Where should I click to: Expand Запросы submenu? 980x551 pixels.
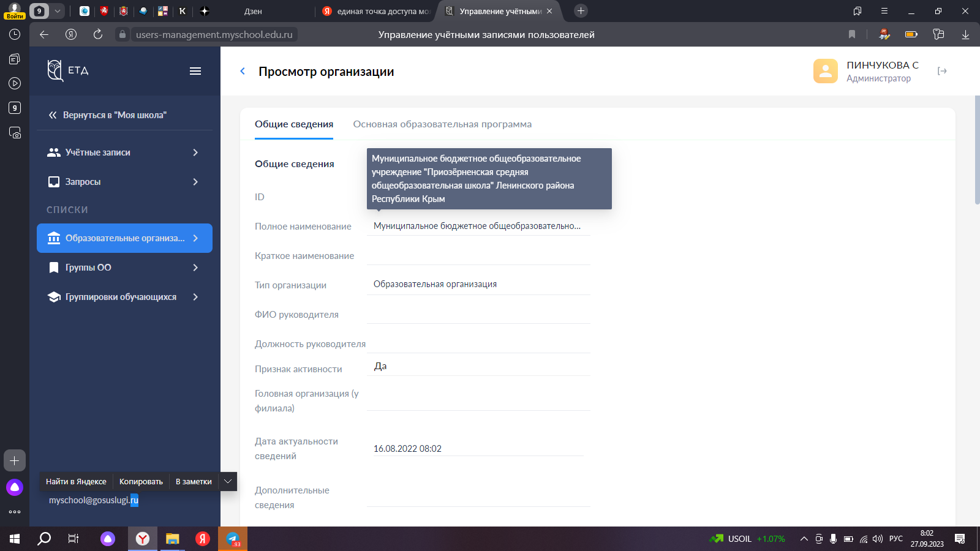pos(195,182)
